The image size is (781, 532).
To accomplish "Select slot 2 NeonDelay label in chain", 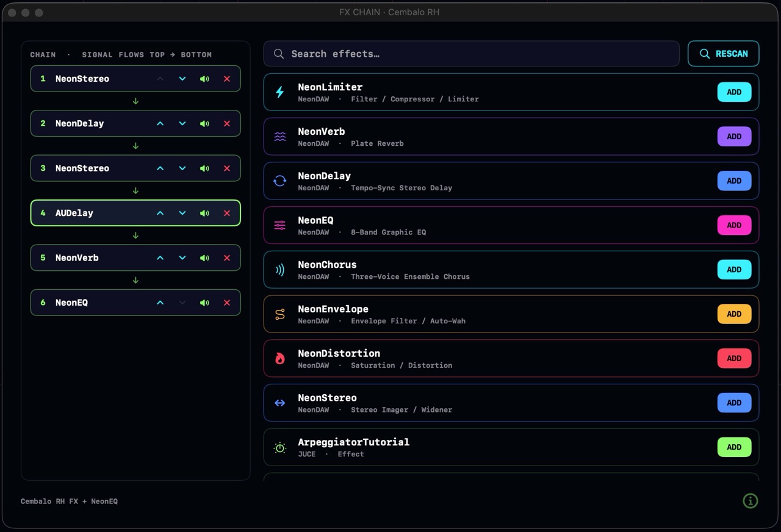I will pyautogui.click(x=79, y=123).
